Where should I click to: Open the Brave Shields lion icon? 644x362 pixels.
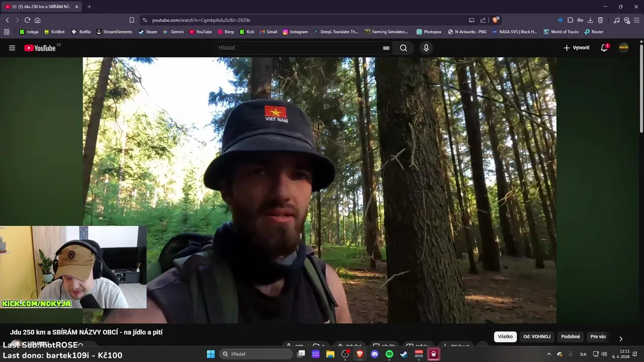tap(496, 20)
